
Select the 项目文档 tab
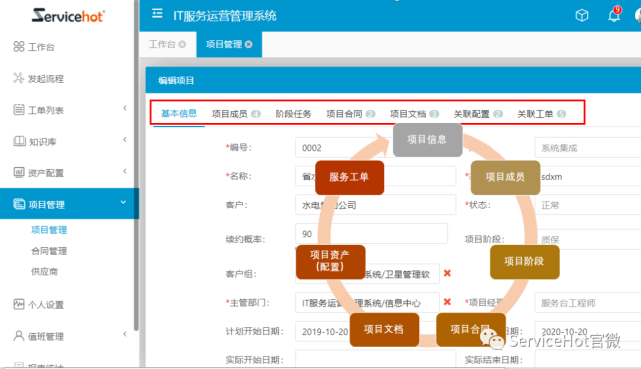point(414,114)
